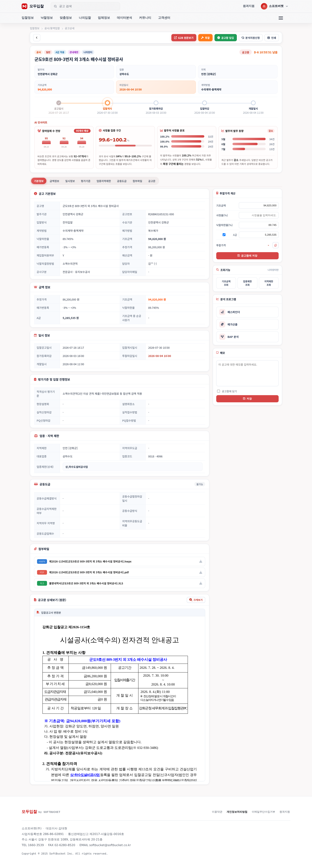Screen dimensions: 312x868
Task: Click the G2B 원문보기 button
Action: pyautogui.click(x=184, y=38)
